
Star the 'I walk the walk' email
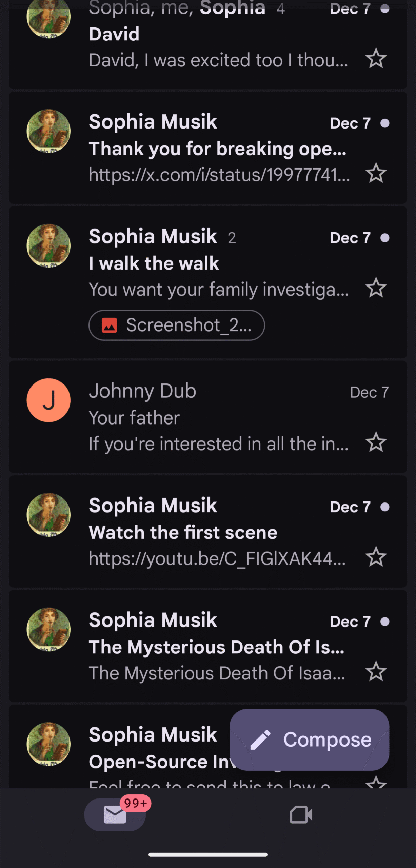tap(376, 288)
